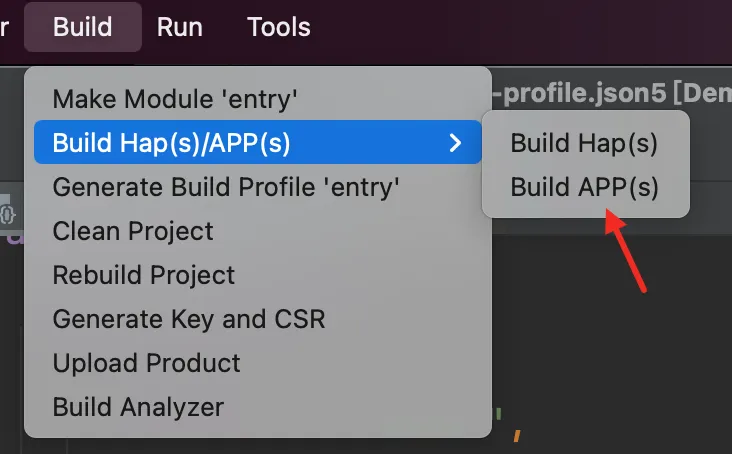This screenshot has width=732, height=454.
Task: Open the partially visible menu left of Build
Action: 4,27
